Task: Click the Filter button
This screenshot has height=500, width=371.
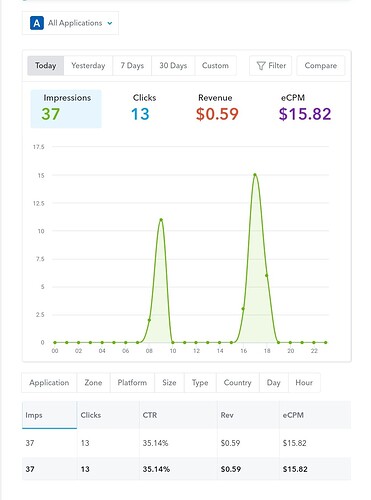Action: [x=271, y=66]
